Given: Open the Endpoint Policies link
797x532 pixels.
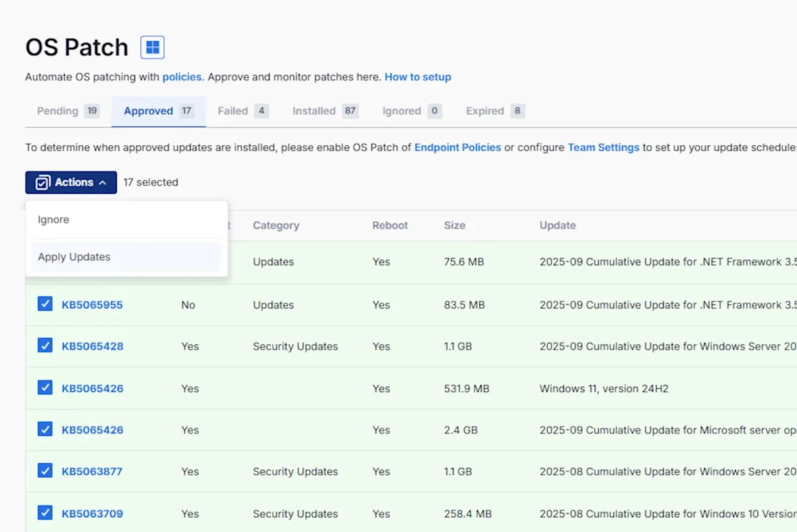Looking at the screenshot, I should pos(457,147).
